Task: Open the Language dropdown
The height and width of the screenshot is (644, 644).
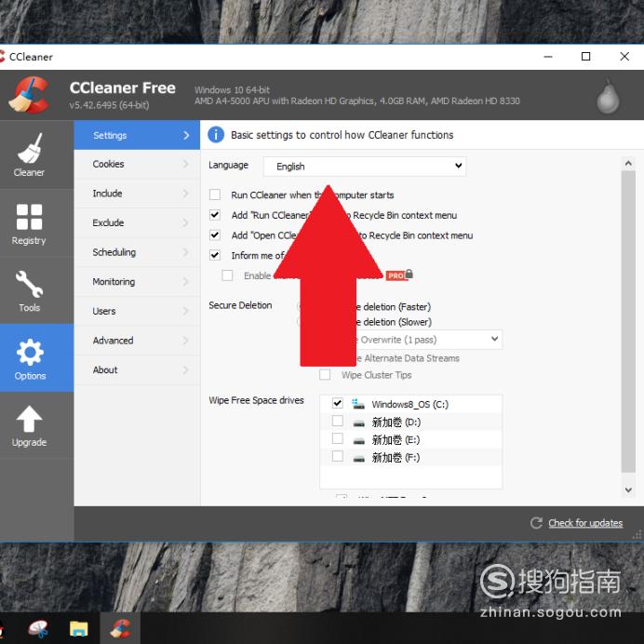Action: (x=365, y=167)
